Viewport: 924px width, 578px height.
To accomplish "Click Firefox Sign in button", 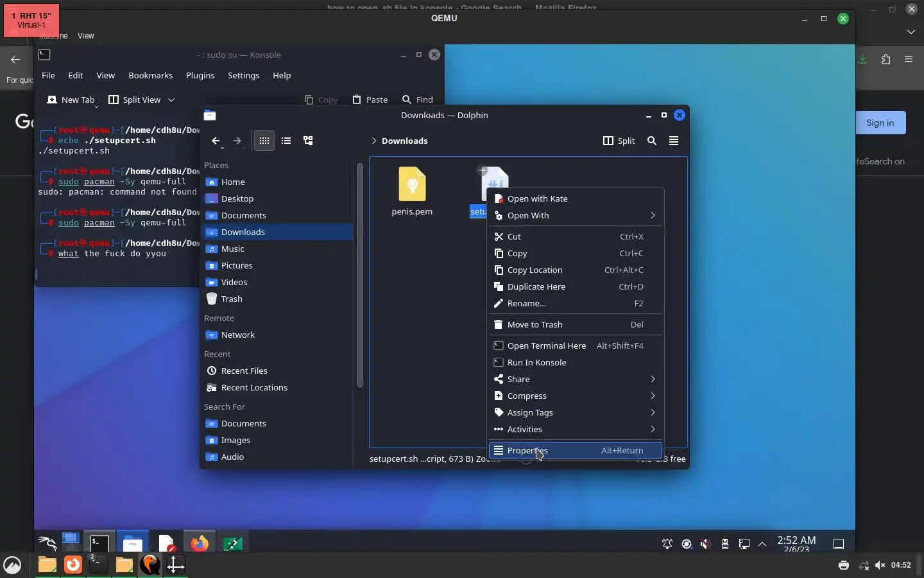I will tap(880, 123).
